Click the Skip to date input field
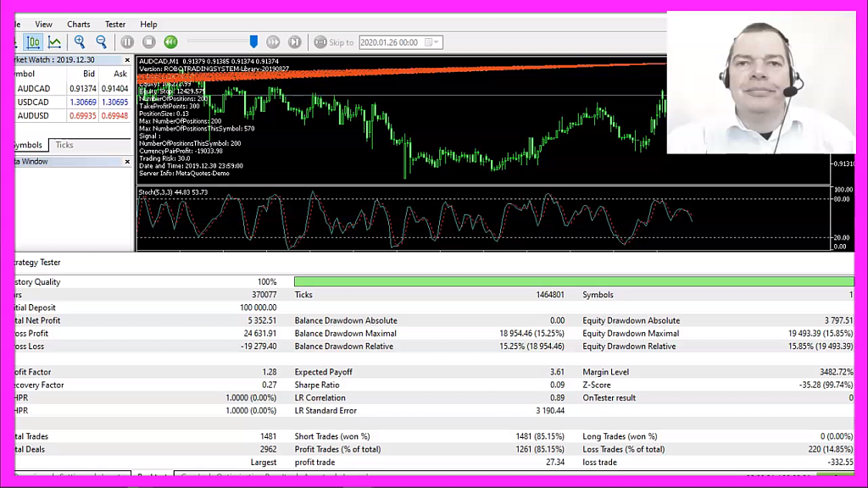This screenshot has width=868, height=488. point(401,42)
